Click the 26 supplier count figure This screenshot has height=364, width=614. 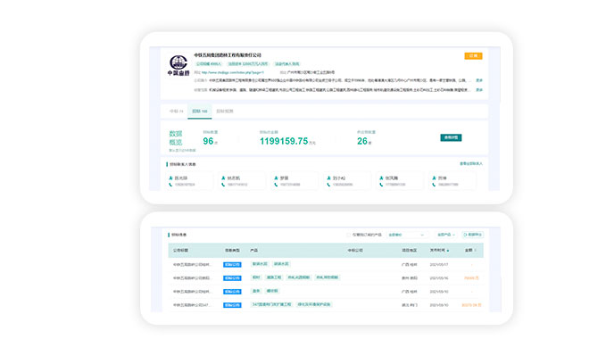point(362,141)
